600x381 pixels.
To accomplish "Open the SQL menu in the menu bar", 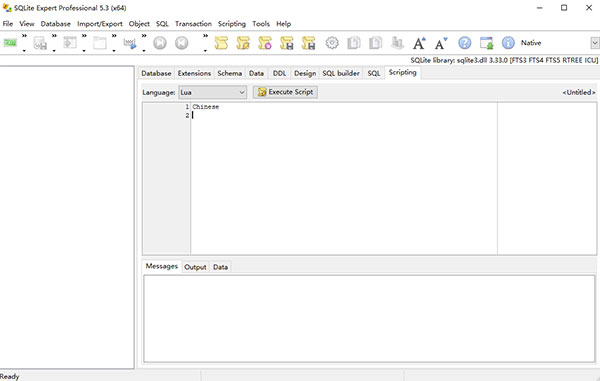I will (x=162, y=24).
